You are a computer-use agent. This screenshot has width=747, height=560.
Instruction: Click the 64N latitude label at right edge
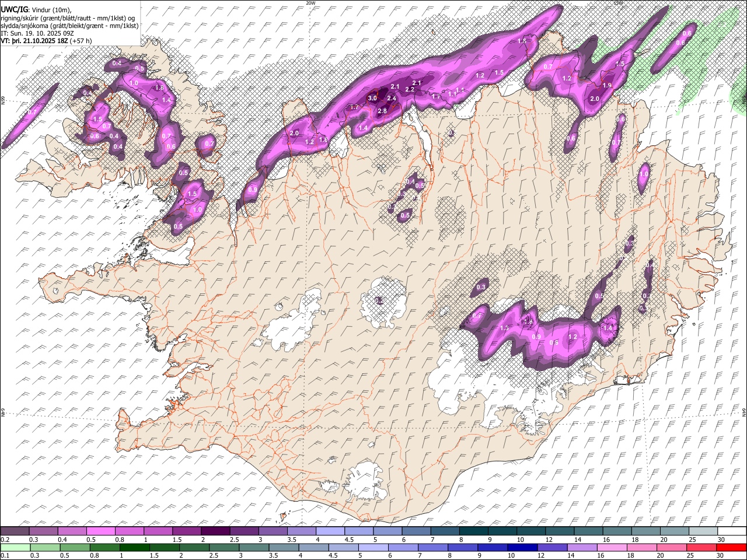(744, 412)
